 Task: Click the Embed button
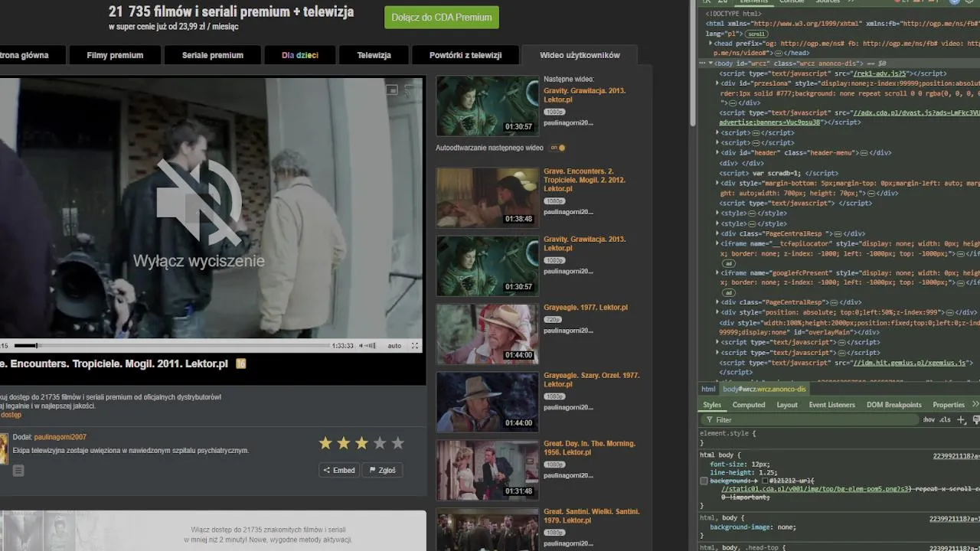339,471
